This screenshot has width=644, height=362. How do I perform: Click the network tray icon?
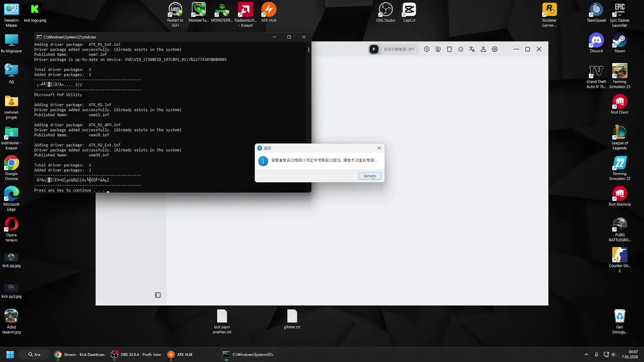pyautogui.click(x=606, y=354)
